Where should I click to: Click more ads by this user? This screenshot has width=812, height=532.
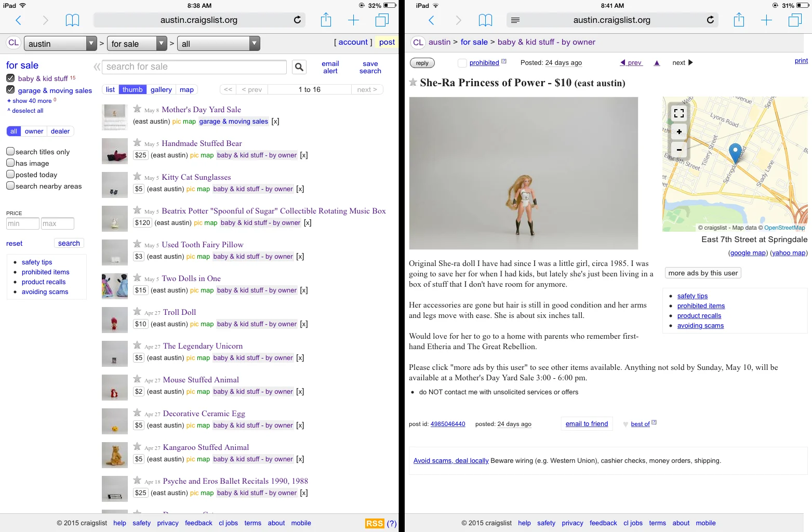[703, 273]
